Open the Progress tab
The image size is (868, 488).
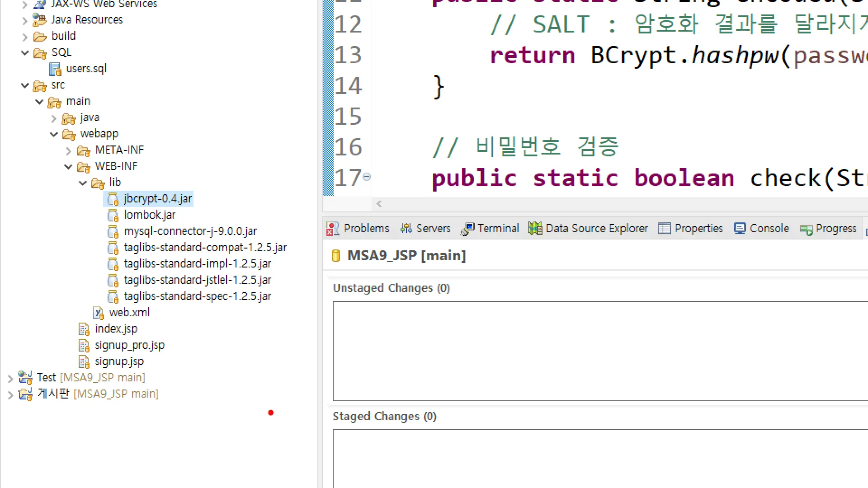coord(835,229)
